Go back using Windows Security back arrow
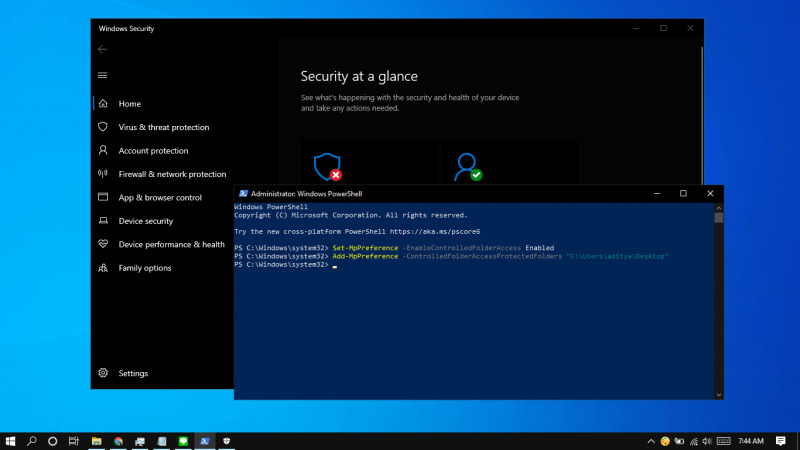Screen dimensions: 800x450 tap(103, 49)
